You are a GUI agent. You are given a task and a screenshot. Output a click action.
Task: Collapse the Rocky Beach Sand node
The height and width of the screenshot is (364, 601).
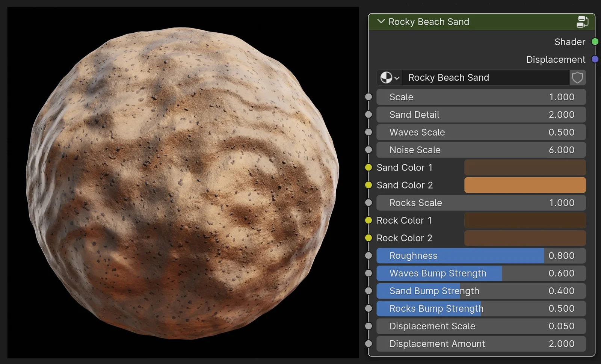click(381, 22)
